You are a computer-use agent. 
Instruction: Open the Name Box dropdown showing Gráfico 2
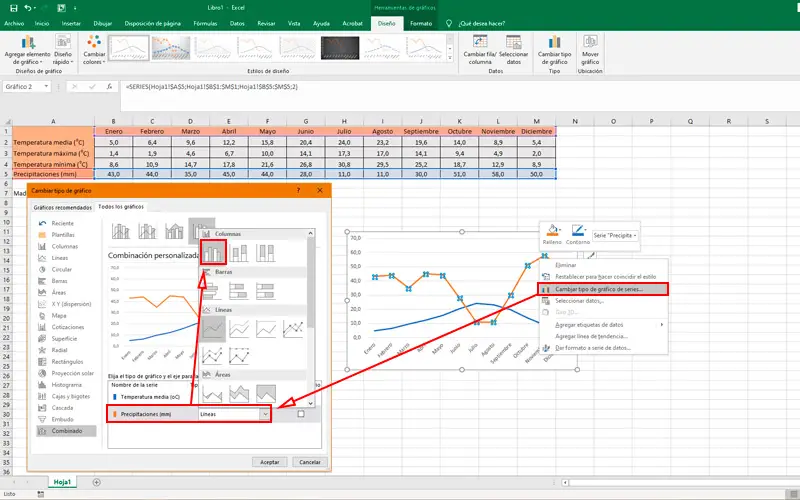[46, 87]
